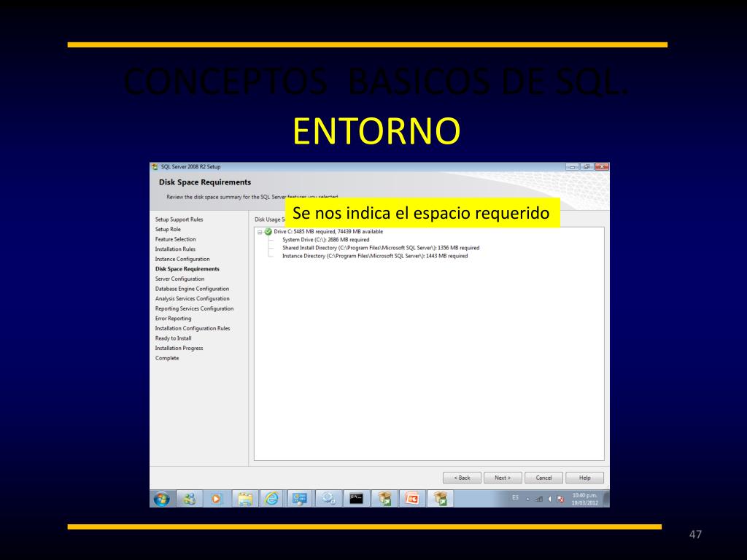Open the installer box icon left of PowerPoint
Image resolution: width=747 pixels, height=560 pixels.
tap(384, 499)
